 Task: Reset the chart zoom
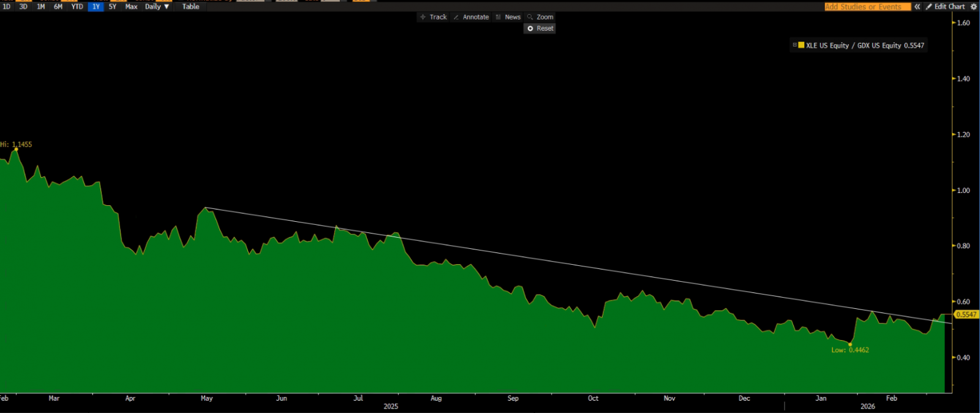click(x=540, y=28)
